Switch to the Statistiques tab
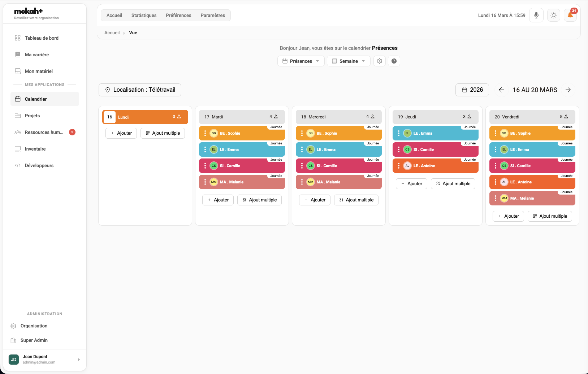The width and height of the screenshot is (588, 374). [144, 15]
